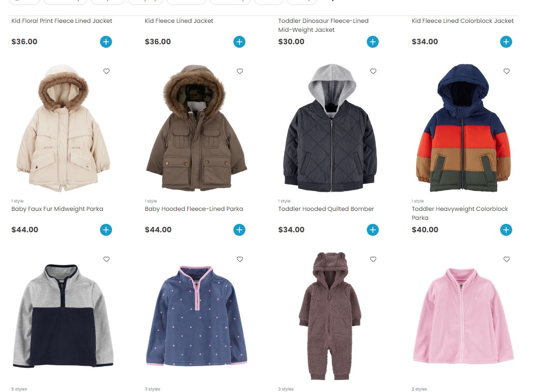View the olive hooded fleece-lined parka photo
541x392 pixels.
[x=196, y=127]
